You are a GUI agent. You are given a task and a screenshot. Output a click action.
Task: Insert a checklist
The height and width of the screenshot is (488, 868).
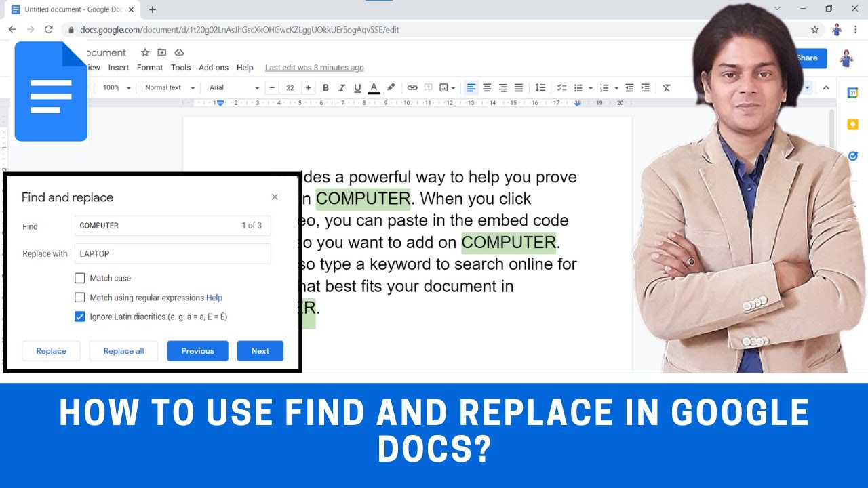[561, 87]
